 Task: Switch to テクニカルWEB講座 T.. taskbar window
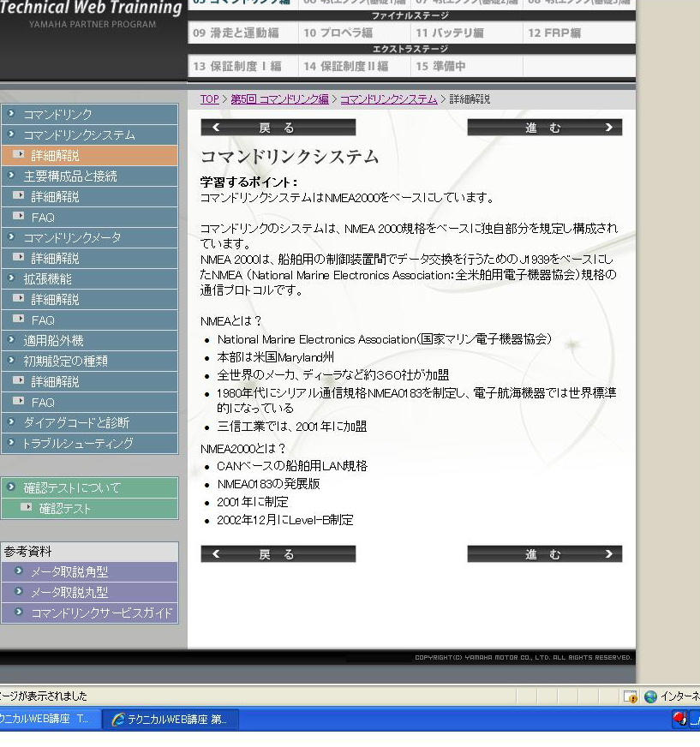pos(50,719)
